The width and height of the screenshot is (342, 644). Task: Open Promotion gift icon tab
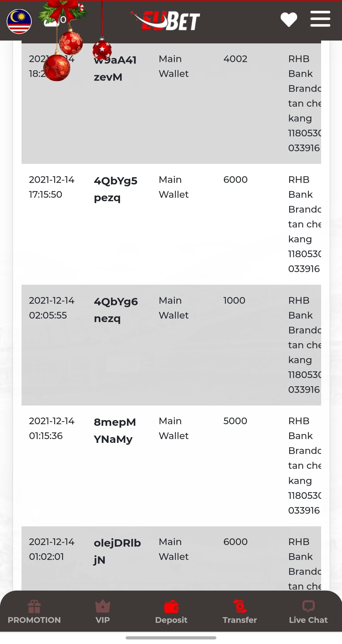(x=34, y=612)
